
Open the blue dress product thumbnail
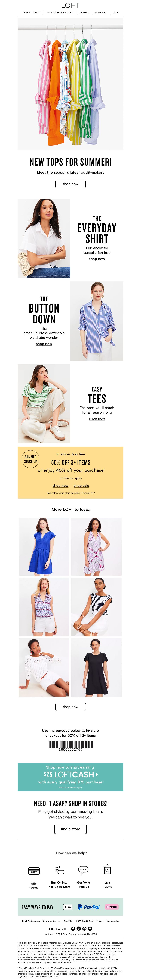pos(44,547)
